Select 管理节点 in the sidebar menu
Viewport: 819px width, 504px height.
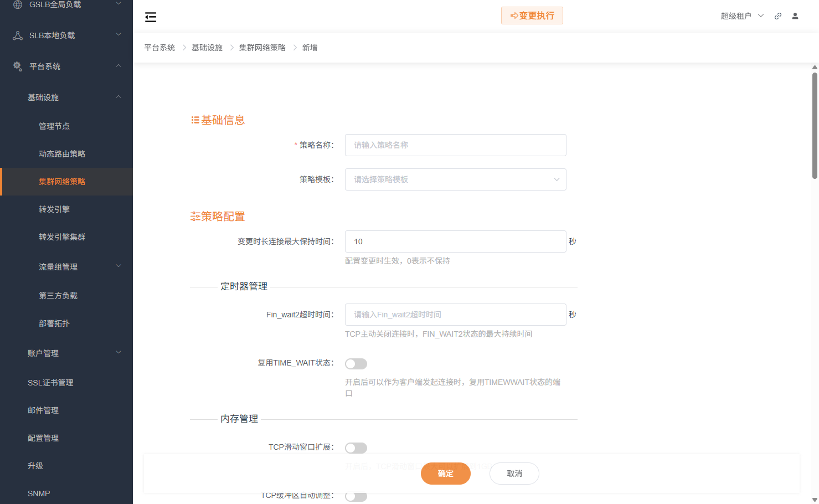(x=54, y=126)
